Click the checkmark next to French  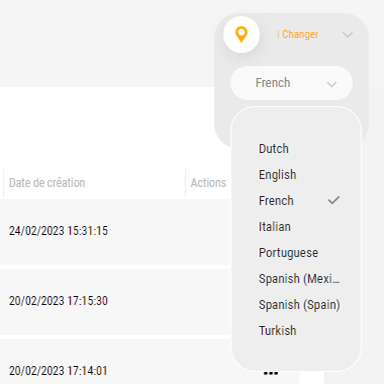coord(334,200)
